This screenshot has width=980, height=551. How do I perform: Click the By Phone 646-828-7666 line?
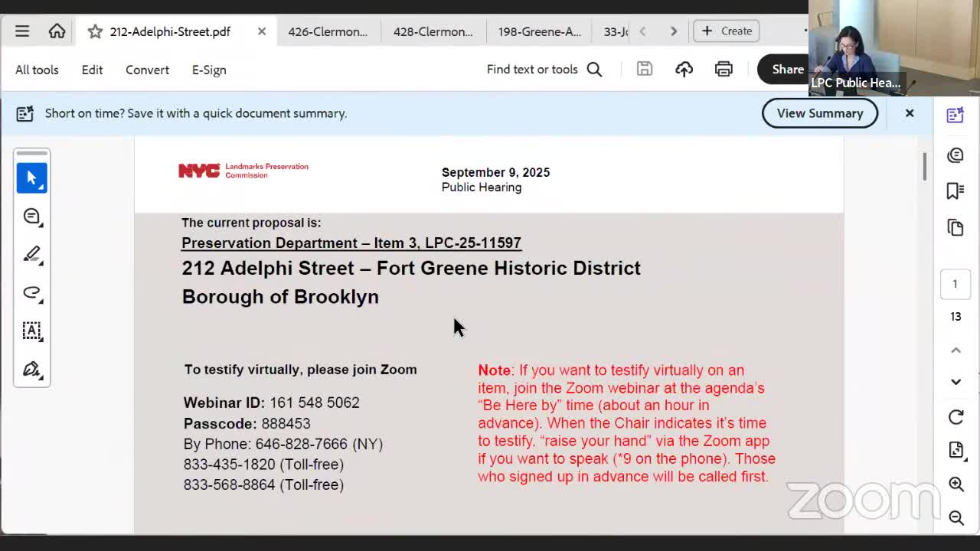click(x=283, y=444)
